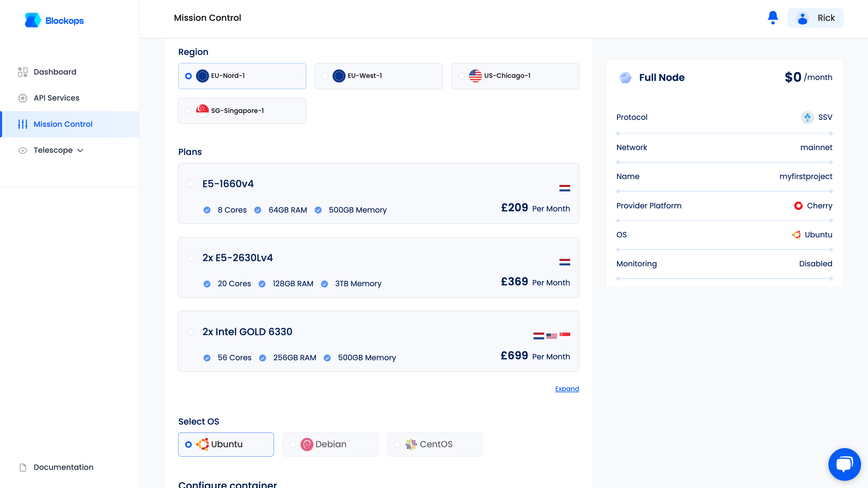Viewport: 868px width, 488px height.
Task: Click the 'myfirstproject' name value
Action: coord(806,176)
